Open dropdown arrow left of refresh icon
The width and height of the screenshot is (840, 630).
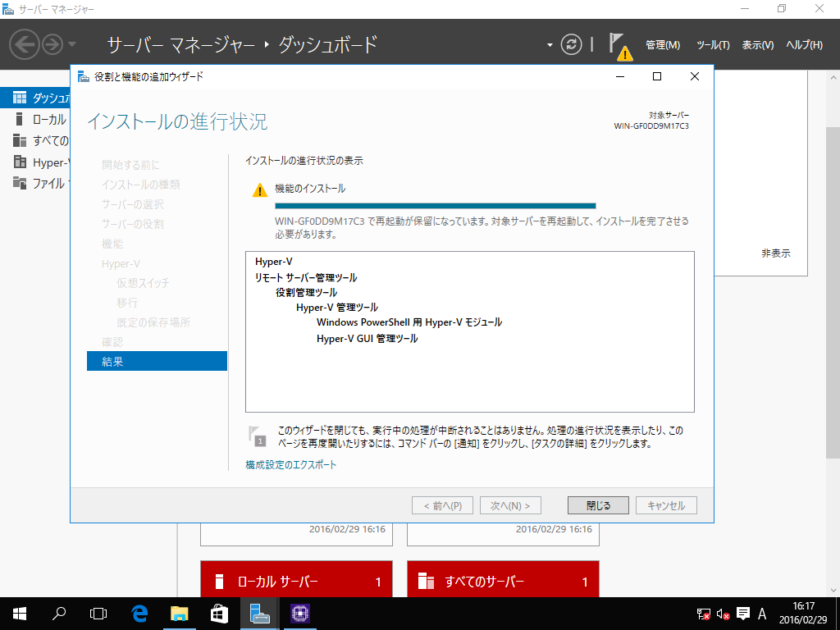point(550,45)
